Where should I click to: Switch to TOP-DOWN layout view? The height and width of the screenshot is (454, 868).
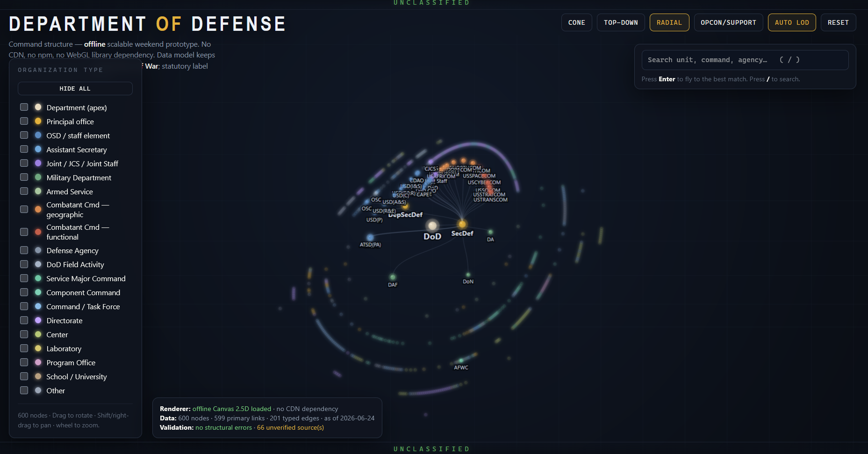coord(621,22)
